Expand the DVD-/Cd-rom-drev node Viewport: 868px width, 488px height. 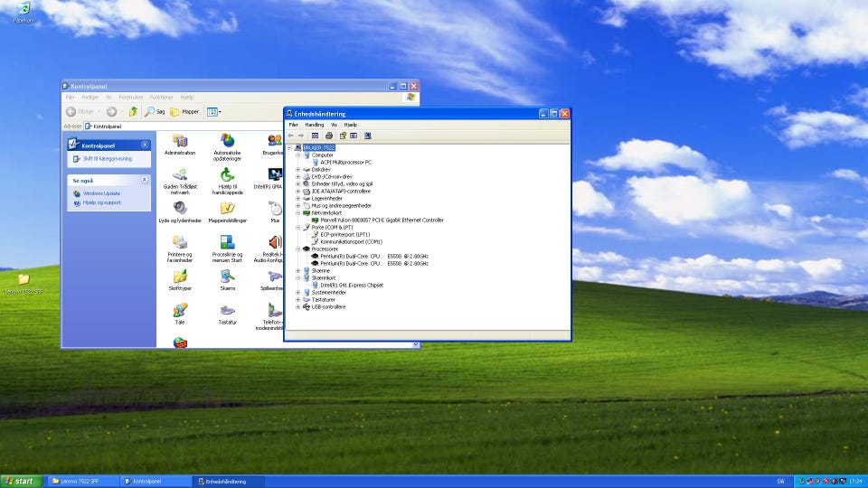coord(297,176)
